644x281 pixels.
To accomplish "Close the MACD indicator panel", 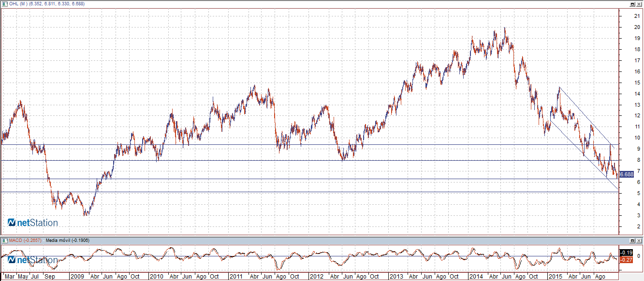I will (639, 240).
